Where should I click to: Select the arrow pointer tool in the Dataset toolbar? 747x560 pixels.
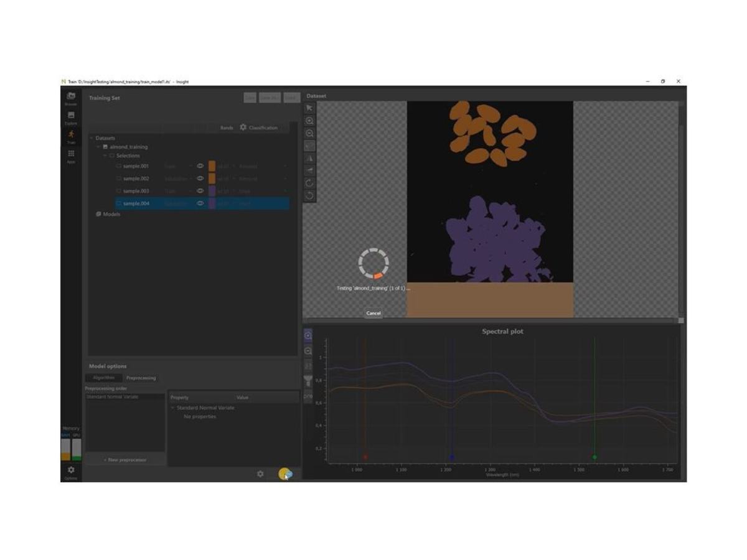309,107
